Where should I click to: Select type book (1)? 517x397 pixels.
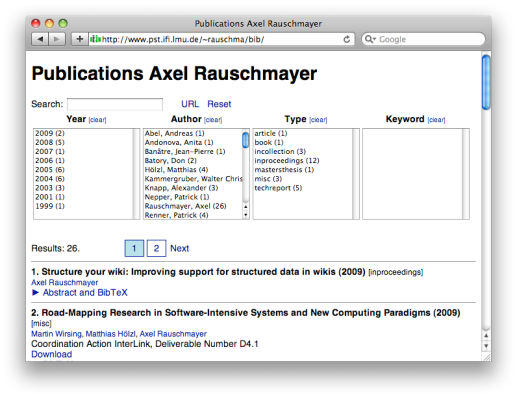[x=269, y=142]
